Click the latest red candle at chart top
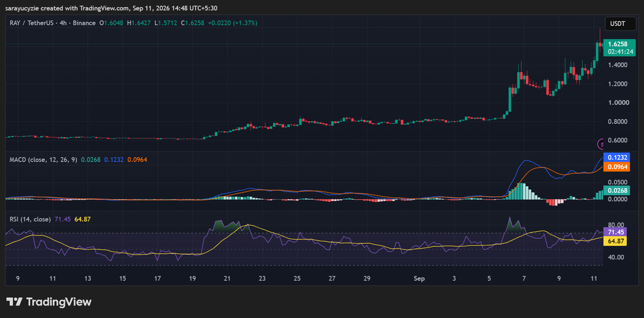Image resolution: width=644 pixels, height=318 pixels. (601, 41)
